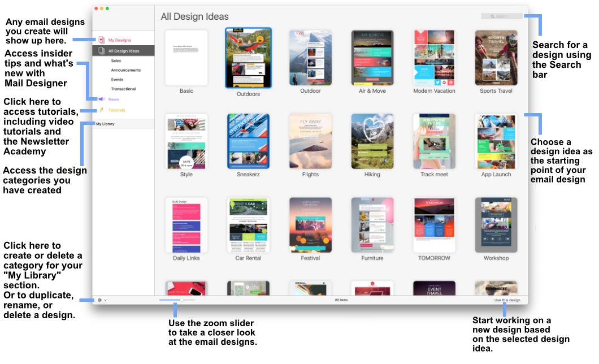Click the Use this design button
Viewport: 599px width, 364px height.
point(507,300)
